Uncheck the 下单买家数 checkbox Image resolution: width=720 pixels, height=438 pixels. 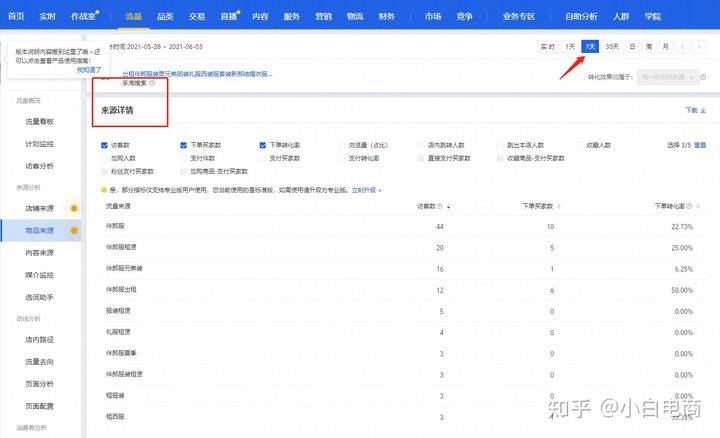[184, 144]
